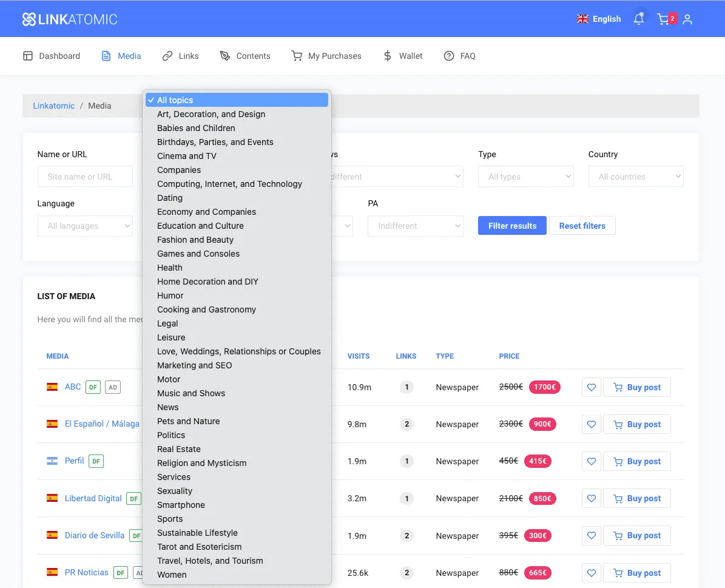The width and height of the screenshot is (725, 588).
Task: Open the All languages dropdown
Action: 84,226
